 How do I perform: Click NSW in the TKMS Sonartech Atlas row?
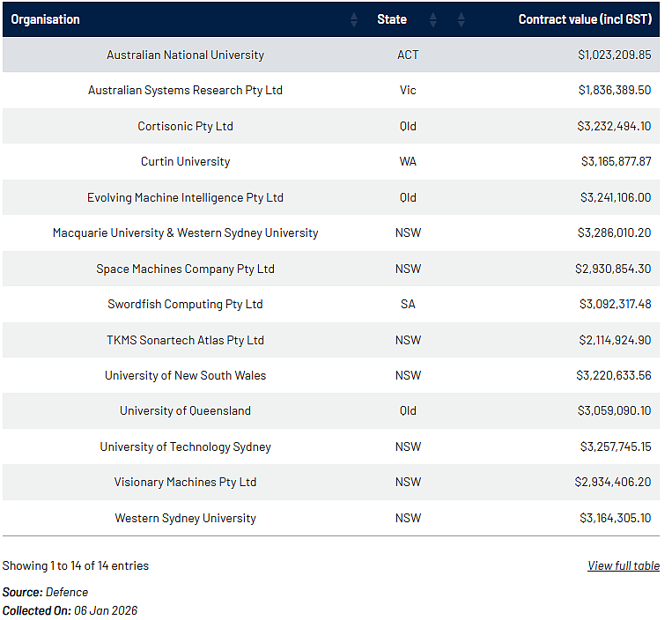pos(408,340)
